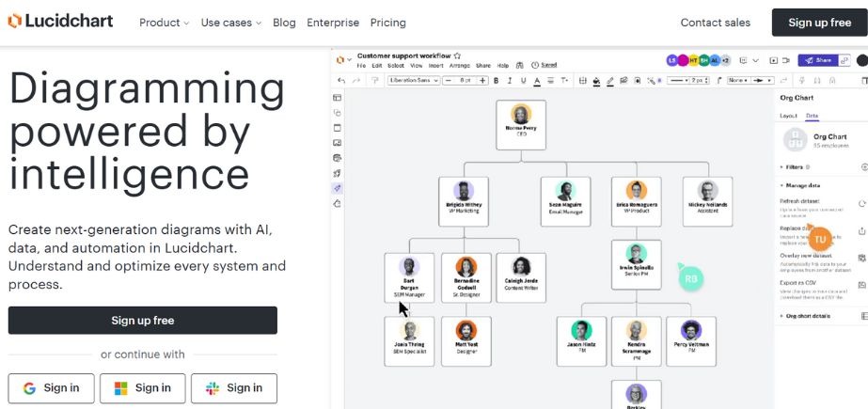Star the Customer support workflow document
Image resolution: width=868 pixels, height=409 pixels.
(457, 55)
